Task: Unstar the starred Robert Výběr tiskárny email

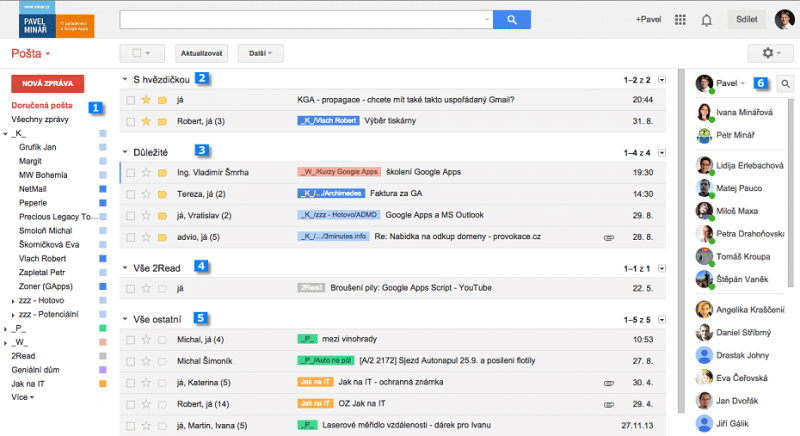Action: (146, 121)
